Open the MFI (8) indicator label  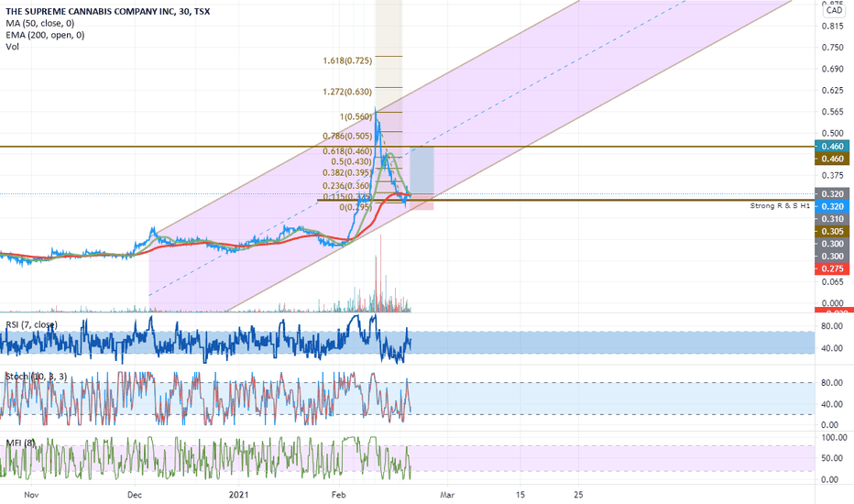tap(20, 443)
